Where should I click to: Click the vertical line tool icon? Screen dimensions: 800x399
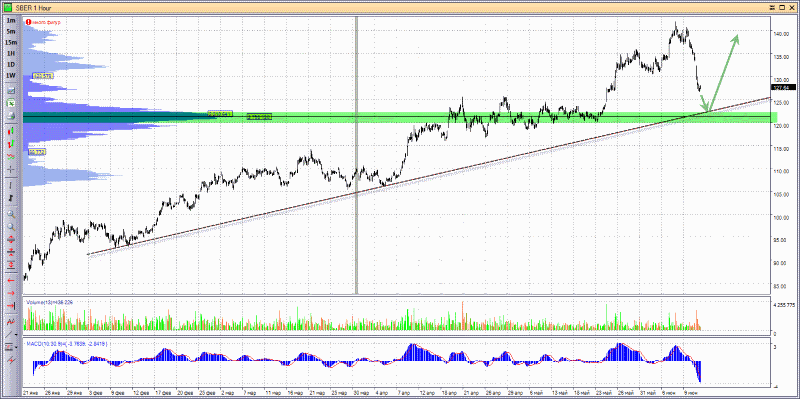pyautogui.click(x=11, y=185)
